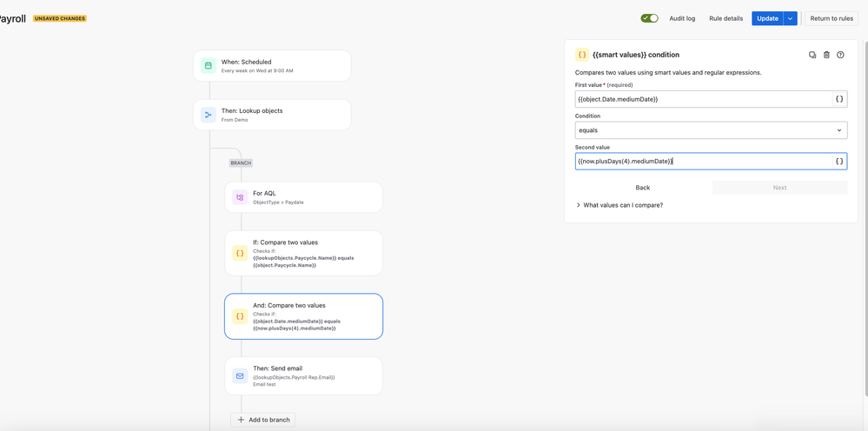Click the braces icon on 'If: Compare two values'
Viewport: 868px width, 431px height.
(x=240, y=254)
